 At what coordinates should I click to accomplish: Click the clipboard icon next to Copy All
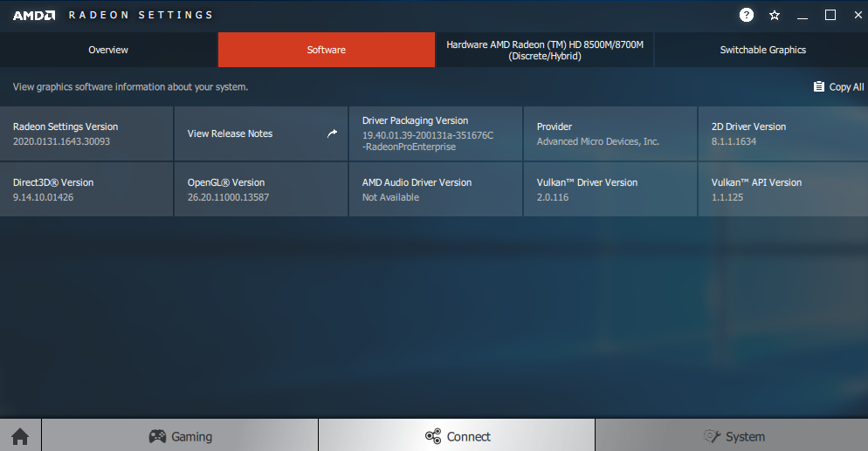[818, 86]
